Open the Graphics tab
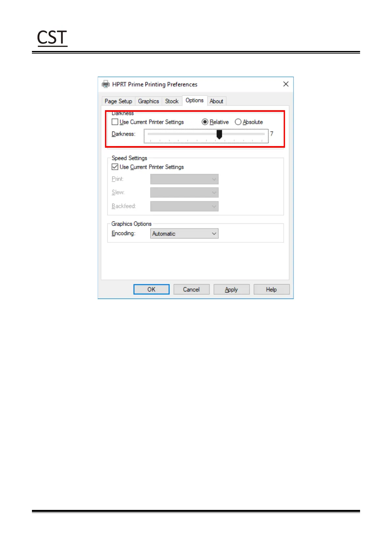The image size is (392, 554). point(148,101)
